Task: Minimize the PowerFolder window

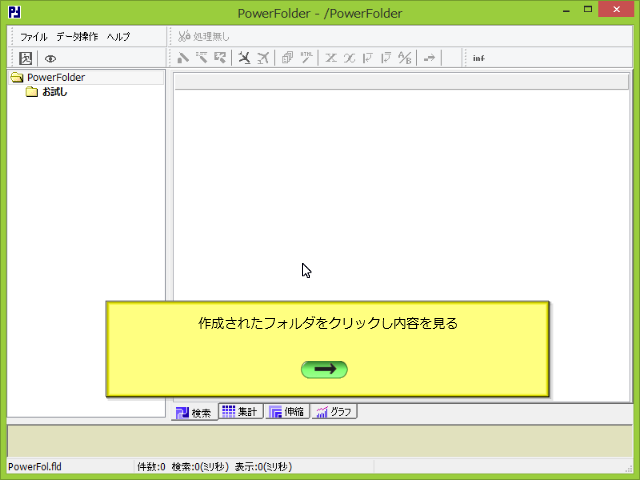Action: click(x=566, y=10)
